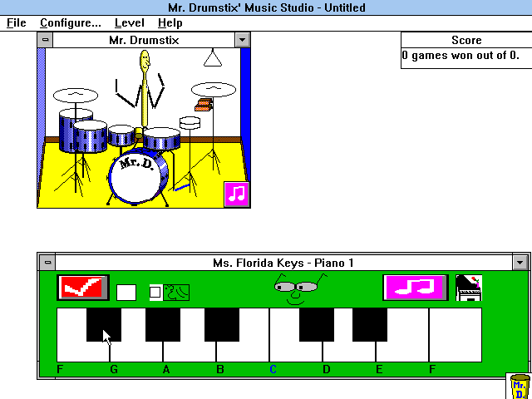Click the Mr. Drumstix window down-arrow button

pyautogui.click(x=242, y=40)
